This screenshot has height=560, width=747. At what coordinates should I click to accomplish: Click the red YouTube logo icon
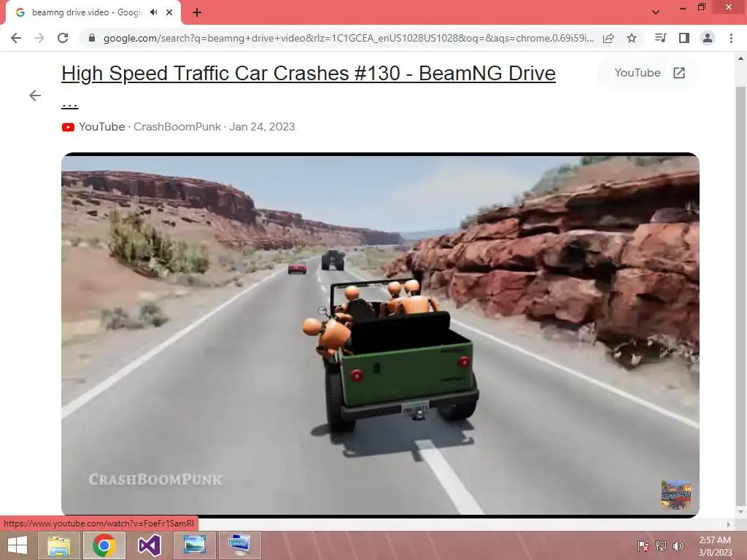pos(68,127)
